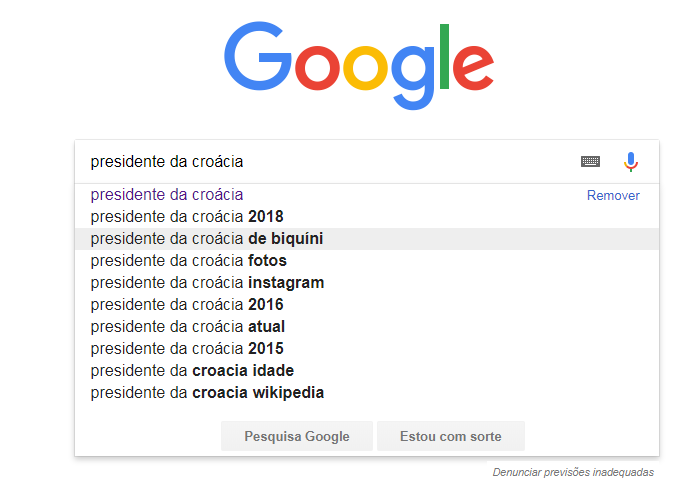This screenshot has height=492, width=700.
Task: Choose suggestion 'presidente da croácia 2016'
Action: coord(367,305)
